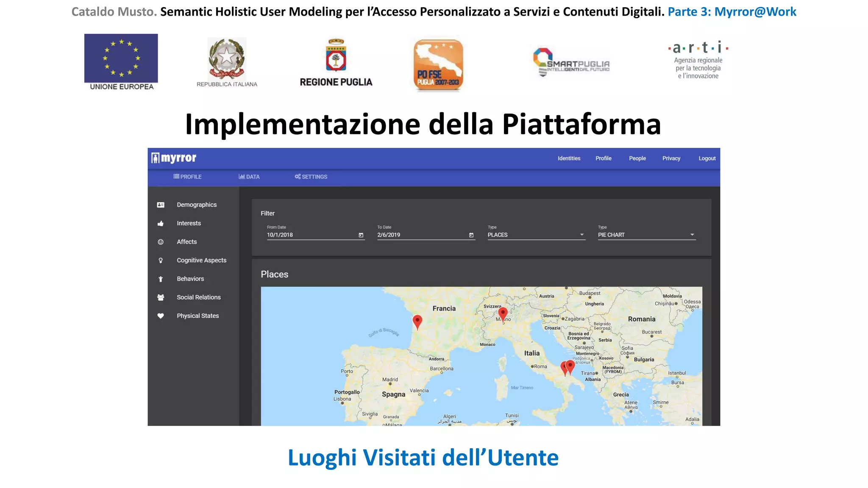The width and height of the screenshot is (868, 488).
Task: Open Privacy settings link
Action: pos(671,158)
